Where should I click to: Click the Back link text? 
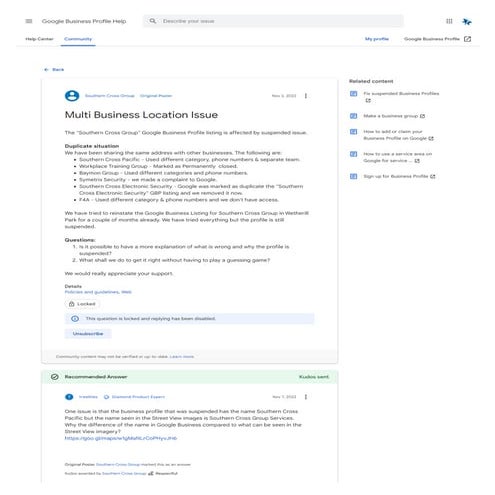tap(58, 69)
